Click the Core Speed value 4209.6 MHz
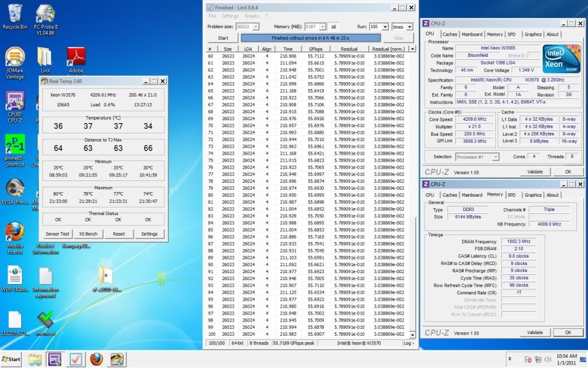Viewport: 588px width, 368px height. 474,119
